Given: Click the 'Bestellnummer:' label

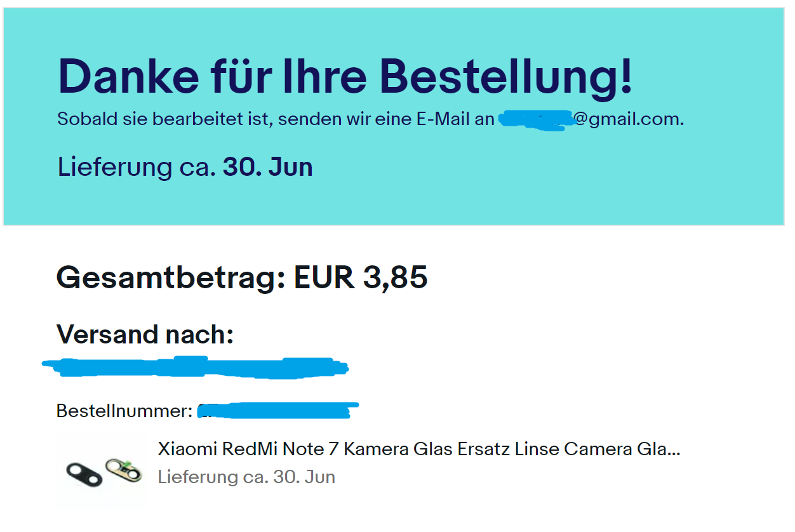Looking at the screenshot, I should [x=124, y=411].
